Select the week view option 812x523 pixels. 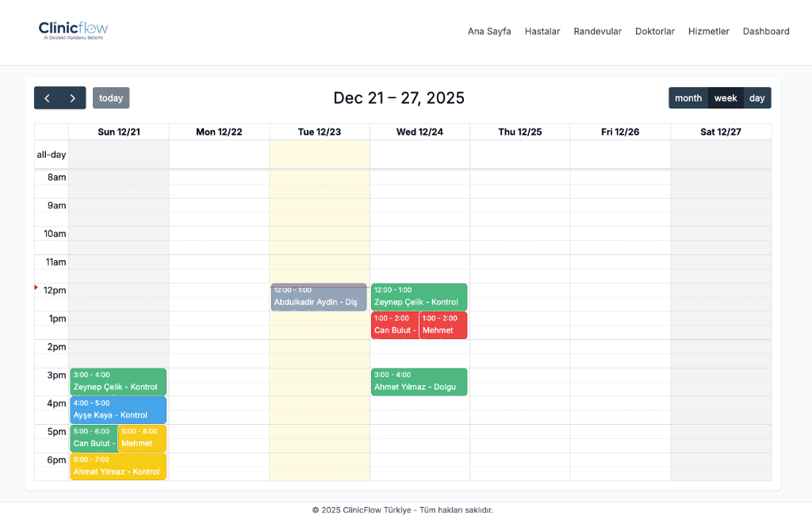pos(725,97)
